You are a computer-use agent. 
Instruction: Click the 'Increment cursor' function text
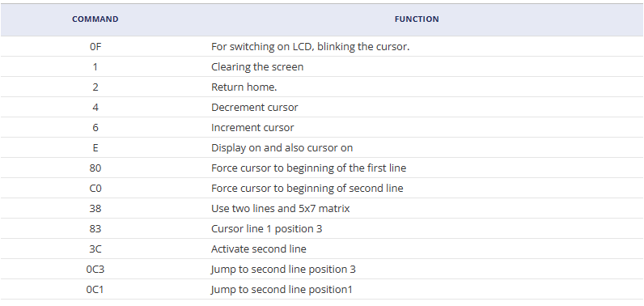pos(252,127)
